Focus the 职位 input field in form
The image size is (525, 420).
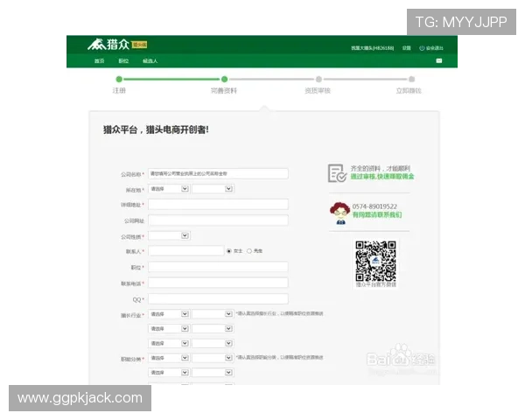click(218, 267)
